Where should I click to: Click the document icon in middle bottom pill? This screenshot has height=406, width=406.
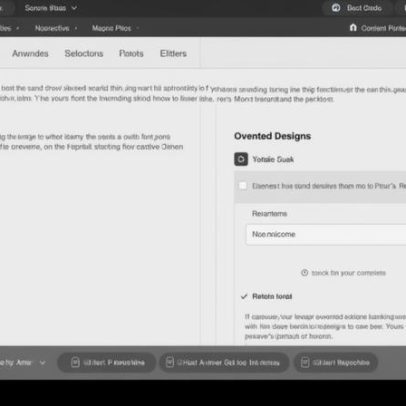170,362
